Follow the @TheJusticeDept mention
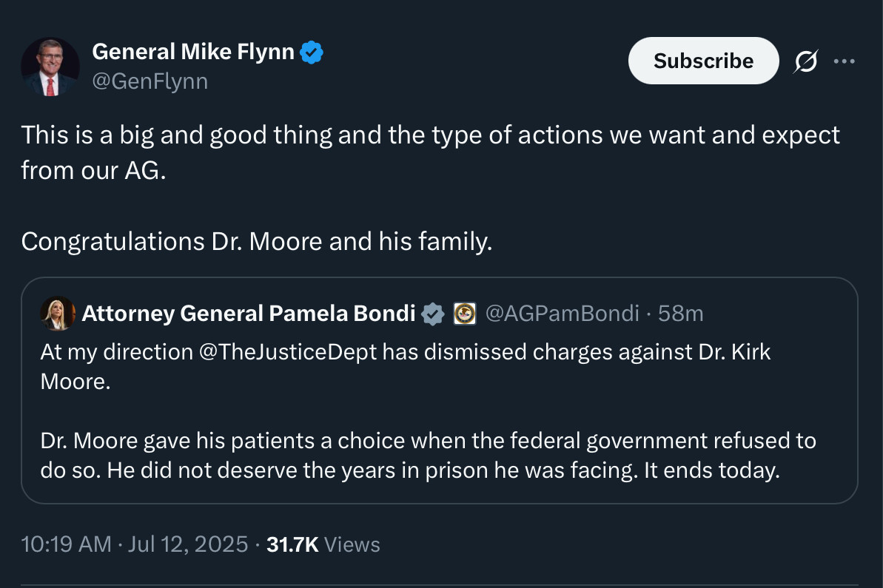The height and width of the screenshot is (588, 883). pyautogui.click(x=290, y=352)
